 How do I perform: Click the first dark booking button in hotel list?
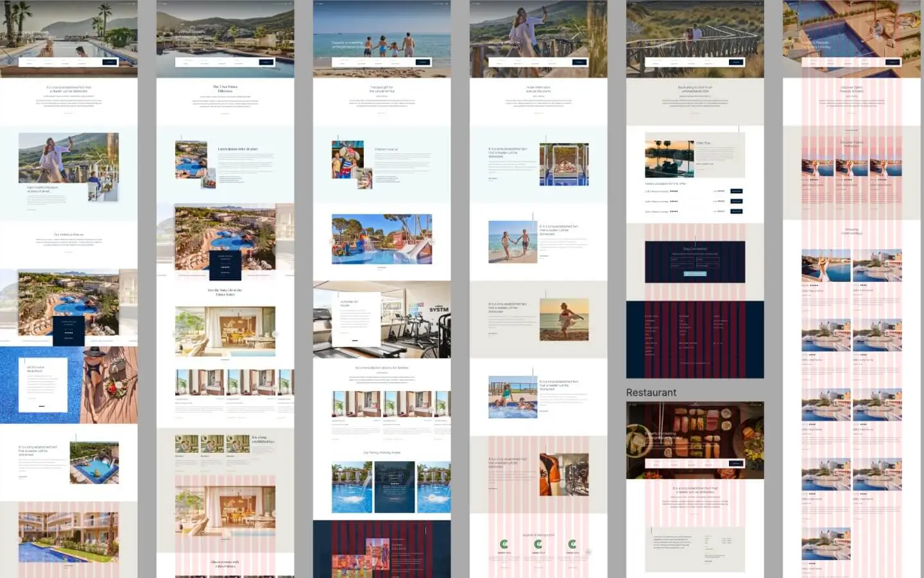pos(736,191)
